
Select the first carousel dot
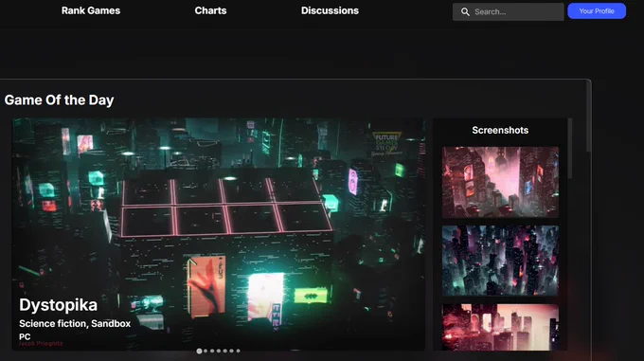tap(199, 351)
